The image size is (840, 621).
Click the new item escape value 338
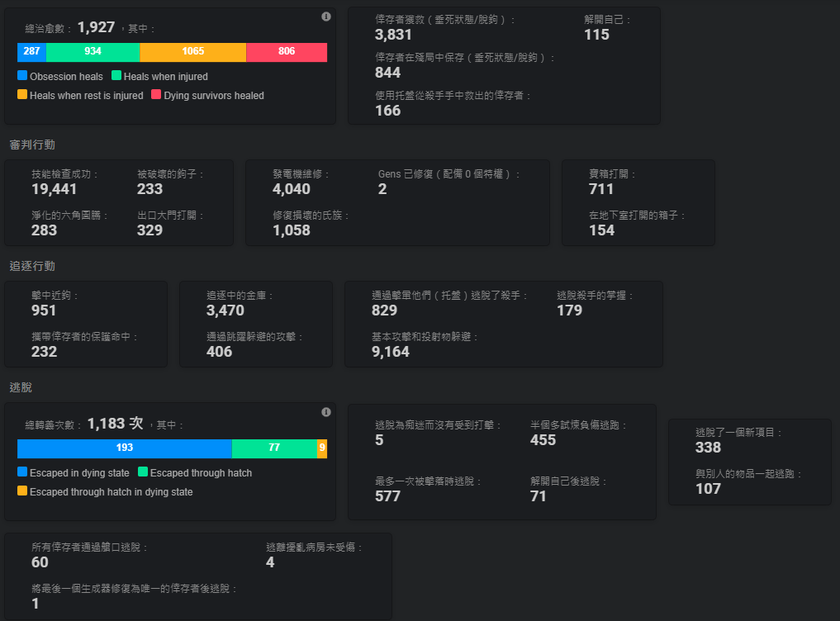[x=708, y=448]
